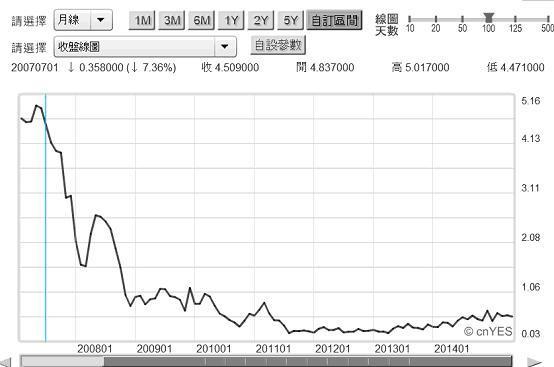This screenshot has height=367, width=554.
Task: Click the 200901 axis label
Action: [x=154, y=349]
